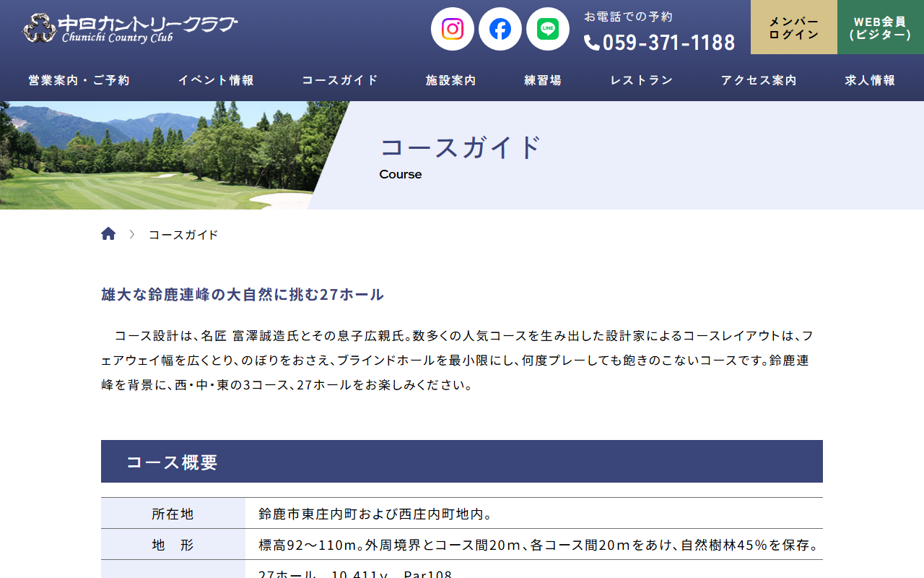This screenshot has height=578, width=924.
Task: Click the WEB会員(ビジター) button
Action: point(881,27)
